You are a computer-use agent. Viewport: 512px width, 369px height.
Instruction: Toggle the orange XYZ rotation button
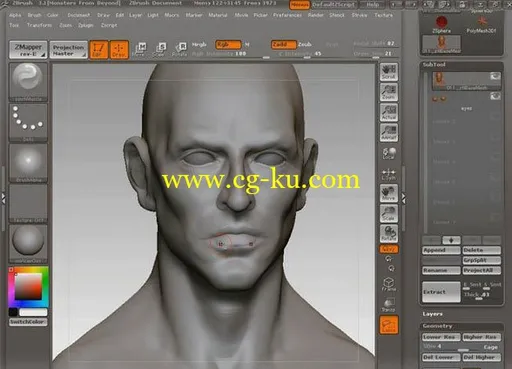[389, 249]
